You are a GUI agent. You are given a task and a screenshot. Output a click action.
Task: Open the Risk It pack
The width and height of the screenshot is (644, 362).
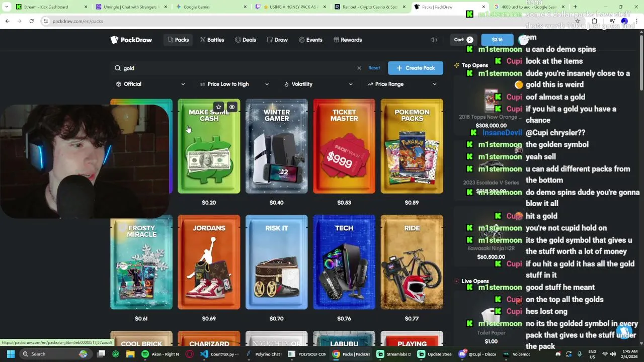click(x=276, y=262)
